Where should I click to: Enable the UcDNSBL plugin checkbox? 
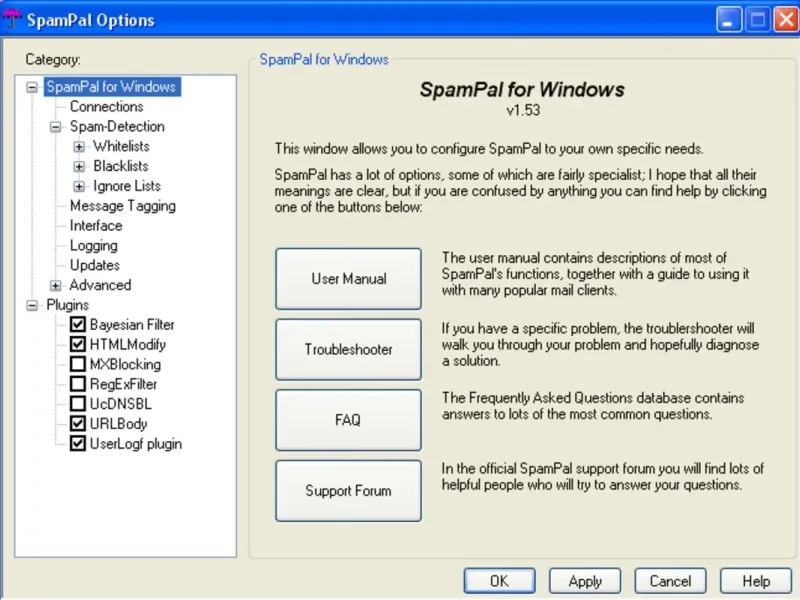point(78,404)
